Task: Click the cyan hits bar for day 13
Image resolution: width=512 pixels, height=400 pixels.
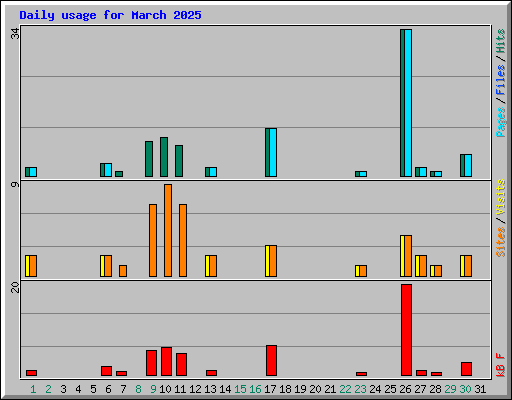Action: click(x=213, y=172)
